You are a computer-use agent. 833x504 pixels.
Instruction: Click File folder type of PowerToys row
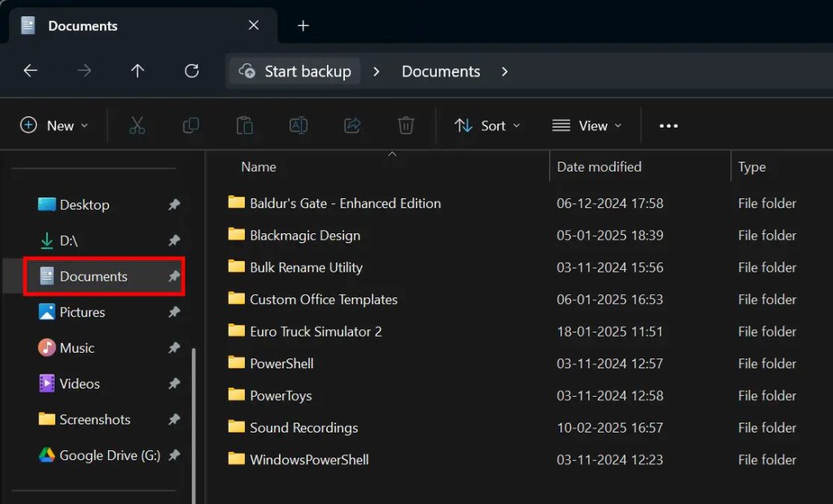point(767,396)
